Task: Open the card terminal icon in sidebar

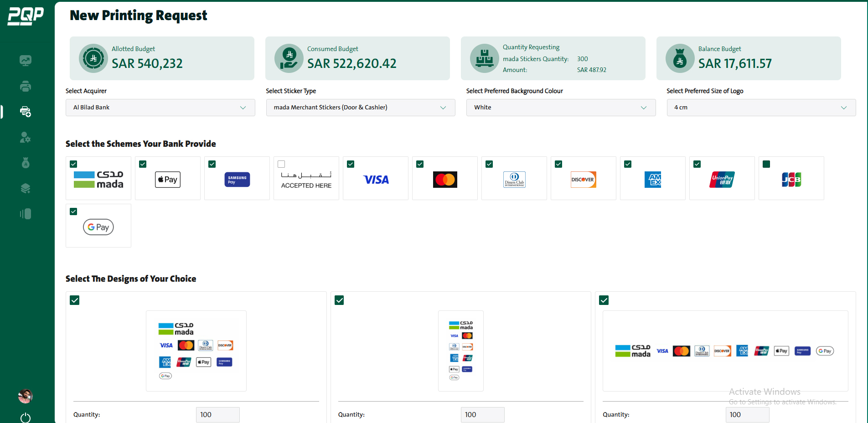Action: [26, 213]
